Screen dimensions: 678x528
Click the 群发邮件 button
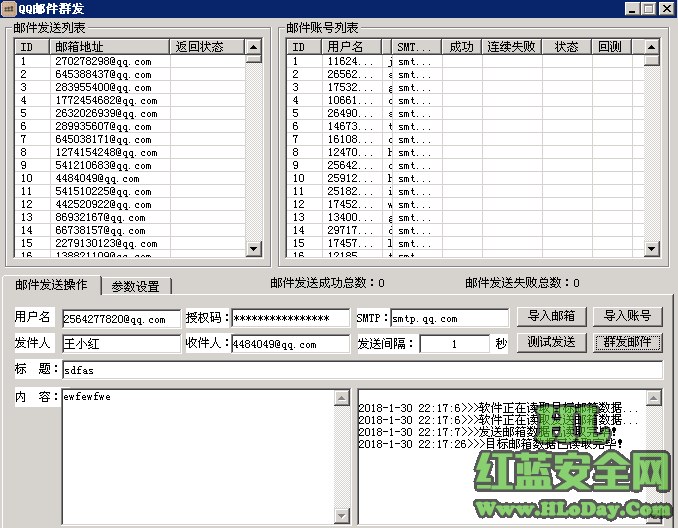coord(627,342)
